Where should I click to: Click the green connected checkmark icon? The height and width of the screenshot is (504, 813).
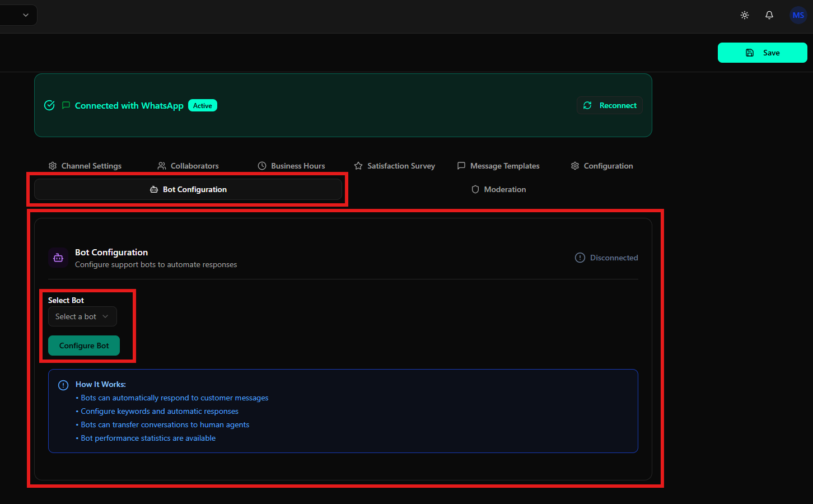tap(49, 105)
